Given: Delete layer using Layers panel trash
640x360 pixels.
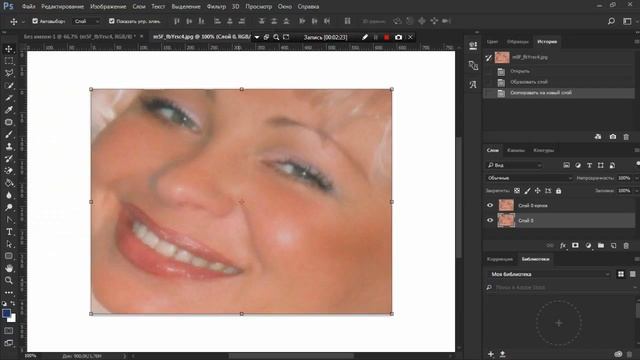Looking at the screenshot, I should 626,245.
